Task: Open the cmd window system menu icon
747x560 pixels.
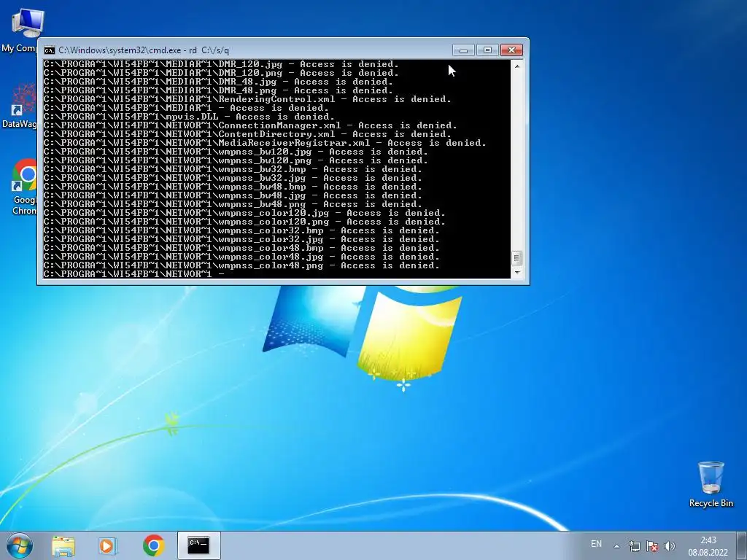Action: [x=49, y=50]
